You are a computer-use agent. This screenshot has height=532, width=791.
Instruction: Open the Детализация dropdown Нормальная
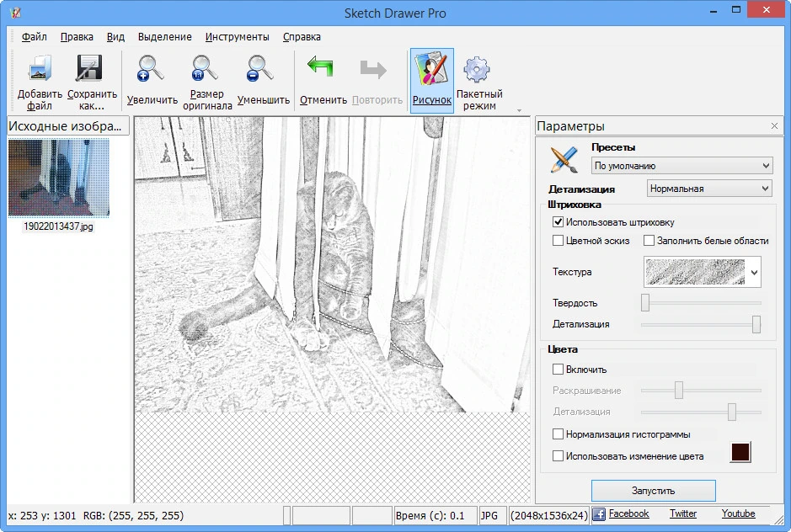click(709, 189)
